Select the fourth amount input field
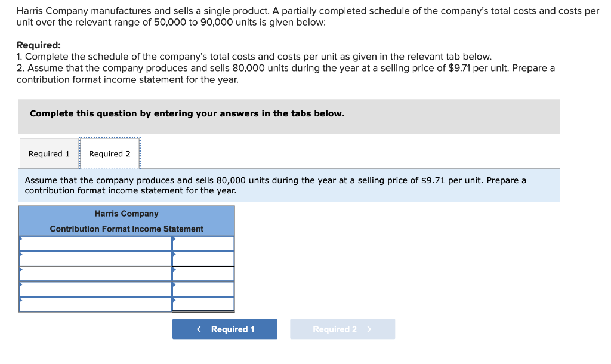This screenshot has width=611, height=364. tap(204, 288)
